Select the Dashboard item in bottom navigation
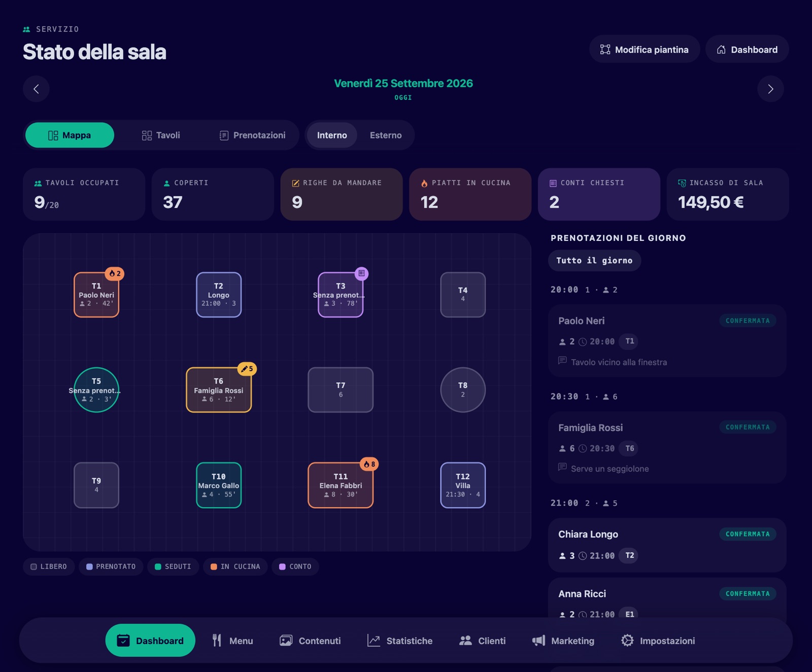812x672 pixels. 150,641
